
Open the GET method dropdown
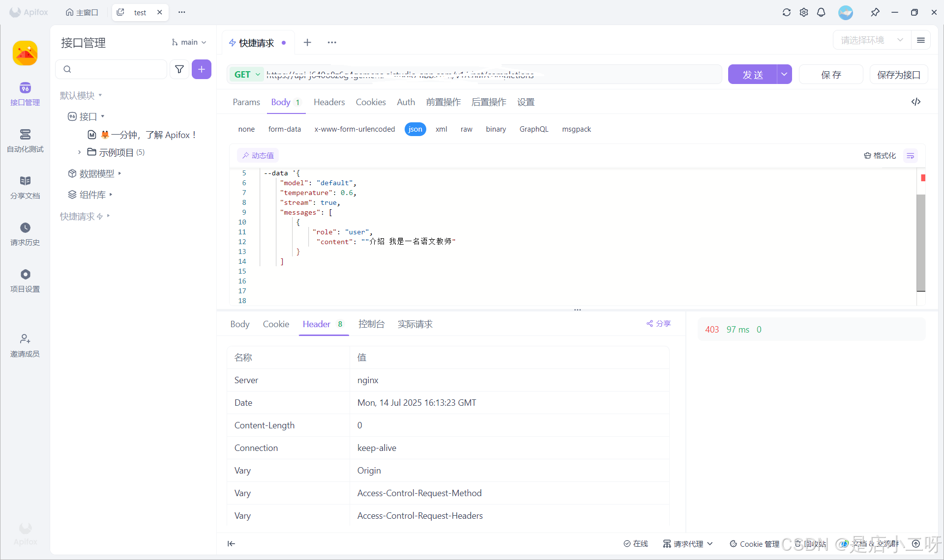[x=247, y=74]
